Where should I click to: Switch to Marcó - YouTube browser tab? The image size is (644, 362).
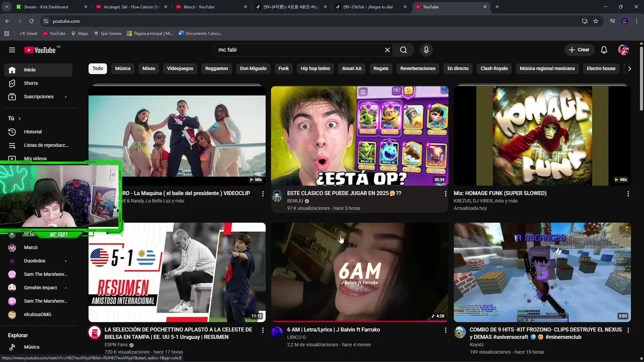[211, 7]
